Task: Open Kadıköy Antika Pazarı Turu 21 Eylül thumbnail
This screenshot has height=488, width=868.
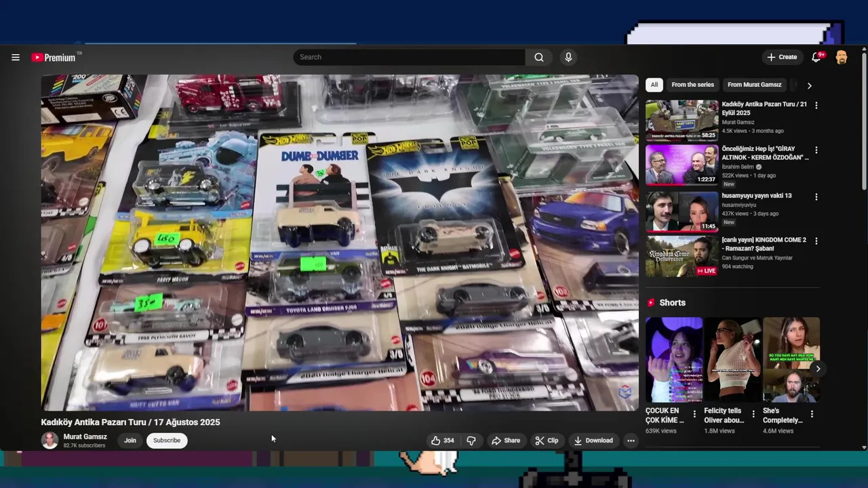Action: 682,120
